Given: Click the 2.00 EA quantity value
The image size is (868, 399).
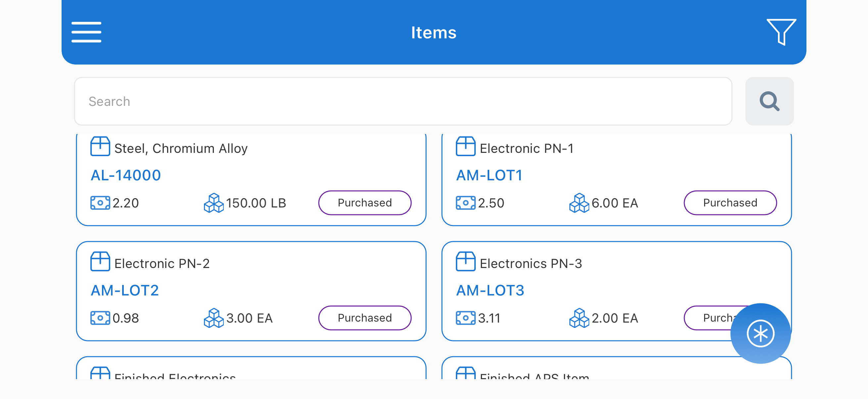Looking at the screenshot, I should [x=615, y=318].
